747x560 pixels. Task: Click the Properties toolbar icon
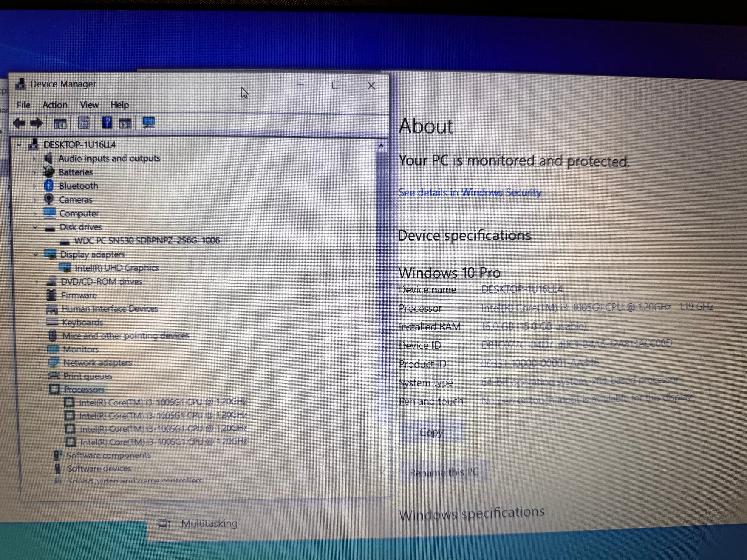[x=83, y=123]
